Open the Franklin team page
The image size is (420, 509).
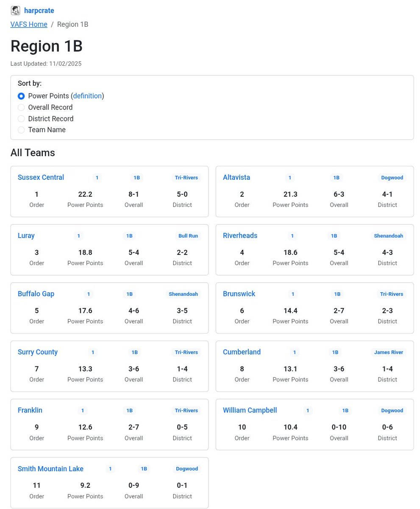30,410
